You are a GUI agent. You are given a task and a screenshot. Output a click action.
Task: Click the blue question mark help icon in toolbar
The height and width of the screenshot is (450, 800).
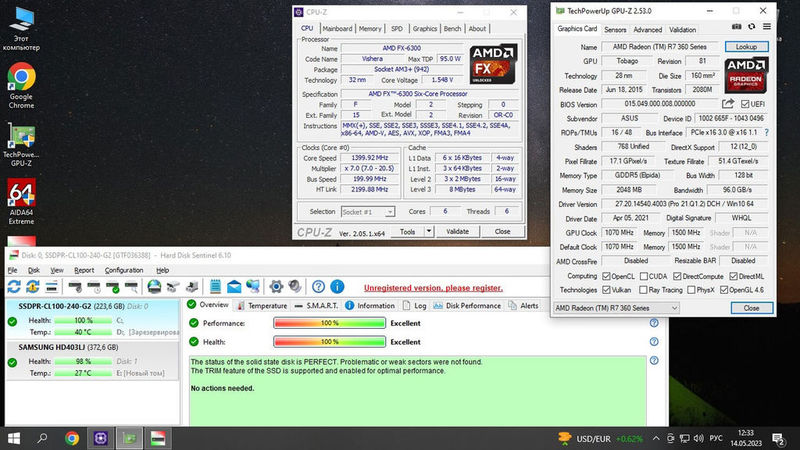point(318,287)
